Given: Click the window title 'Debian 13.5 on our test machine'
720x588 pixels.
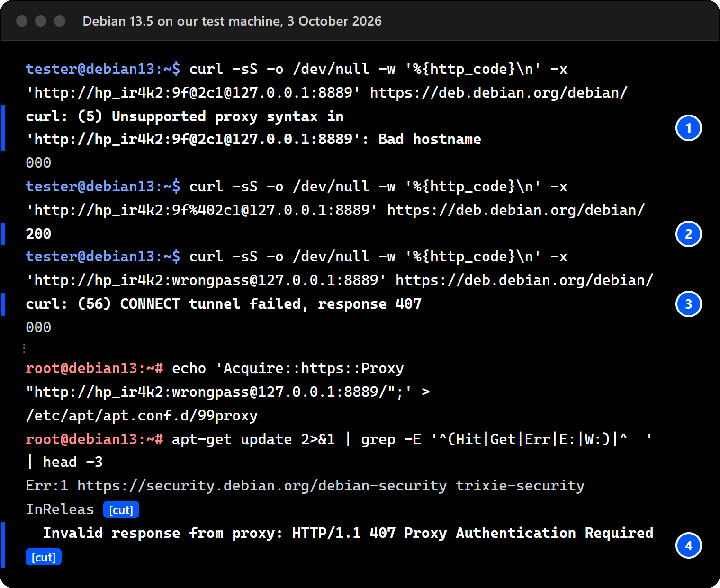Looking at the screenshot, I should [182, 21].
